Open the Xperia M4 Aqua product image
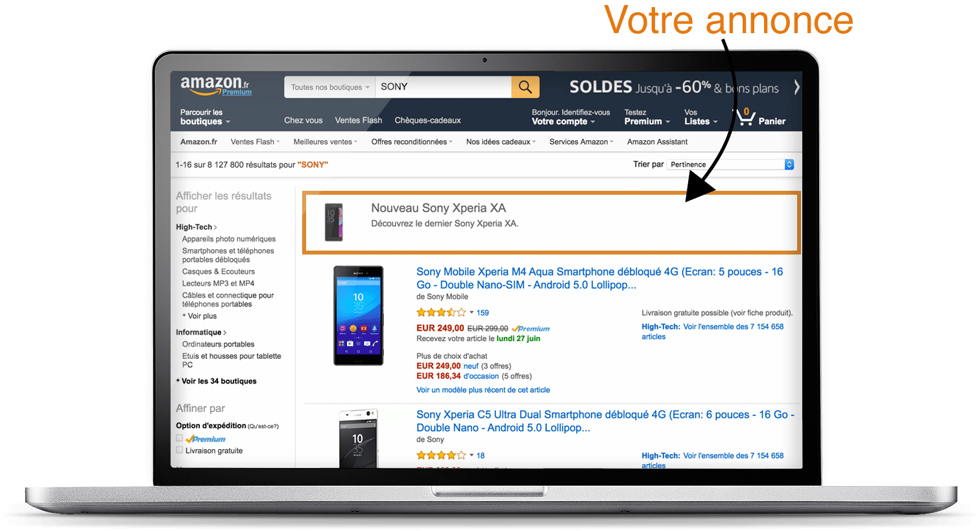Viewport: 980px width, 531px height. (x=359, y=315)
